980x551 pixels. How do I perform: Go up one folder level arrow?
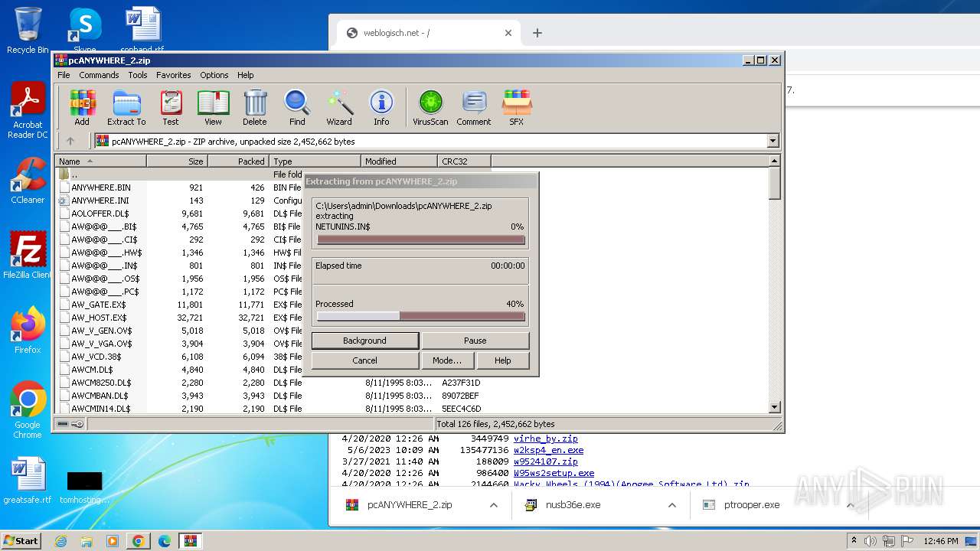click(70, 141)
